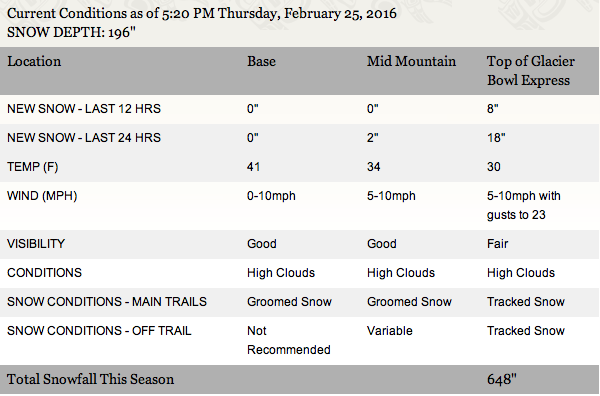This screenshot has height=396, width=600.
Task: Select the 18" last 24 hrs value
Action: click(496, 138)
